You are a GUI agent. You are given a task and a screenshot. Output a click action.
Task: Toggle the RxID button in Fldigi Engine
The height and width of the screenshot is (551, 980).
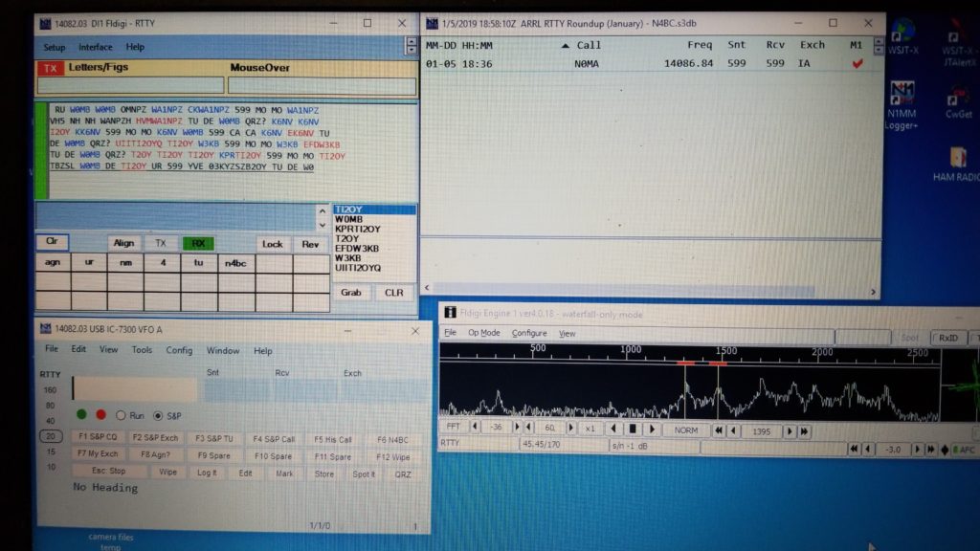[948, 338]
